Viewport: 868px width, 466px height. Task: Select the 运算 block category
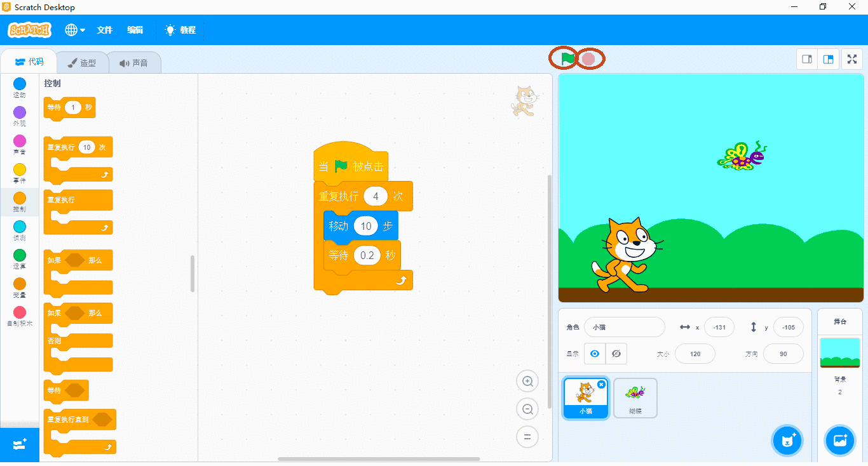point(20,259)
